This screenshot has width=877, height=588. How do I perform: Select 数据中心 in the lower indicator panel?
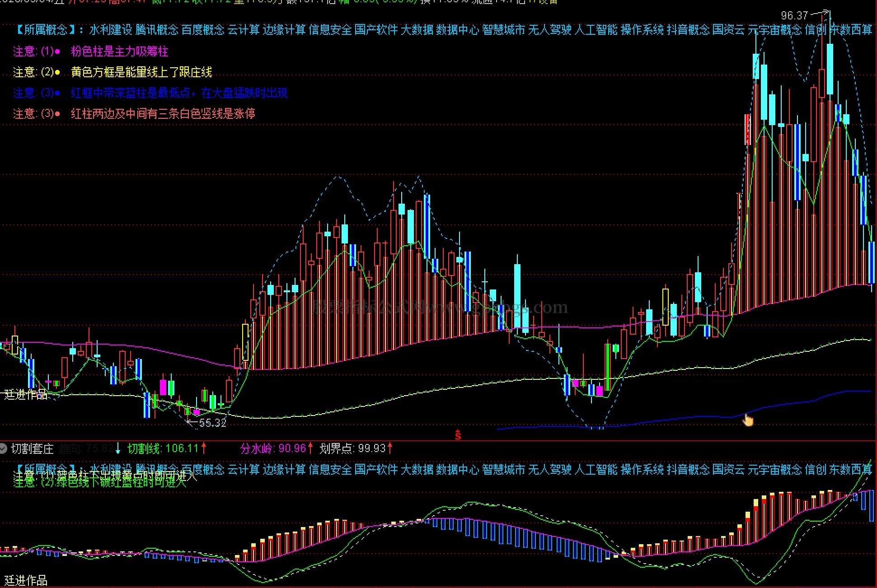point(458,470)
